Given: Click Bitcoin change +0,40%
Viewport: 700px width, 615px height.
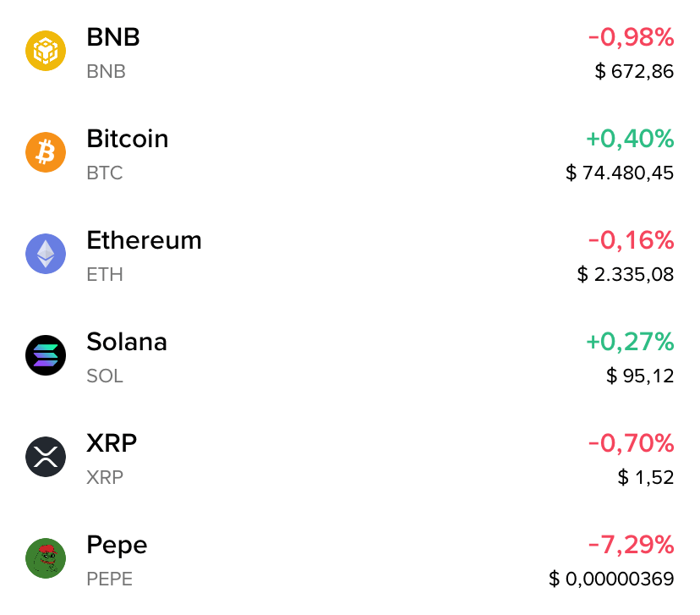Looking at the screenshot, I should point(630,139).
